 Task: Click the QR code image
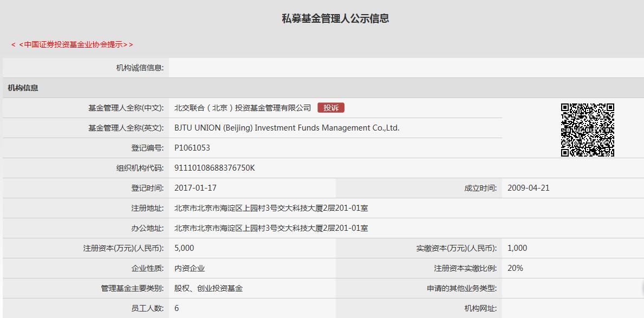pyautogui.click(x=587, y=130)
